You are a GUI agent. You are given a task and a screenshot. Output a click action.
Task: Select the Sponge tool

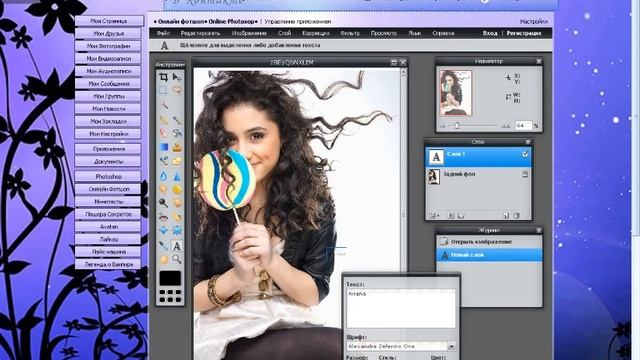[177, 189]
